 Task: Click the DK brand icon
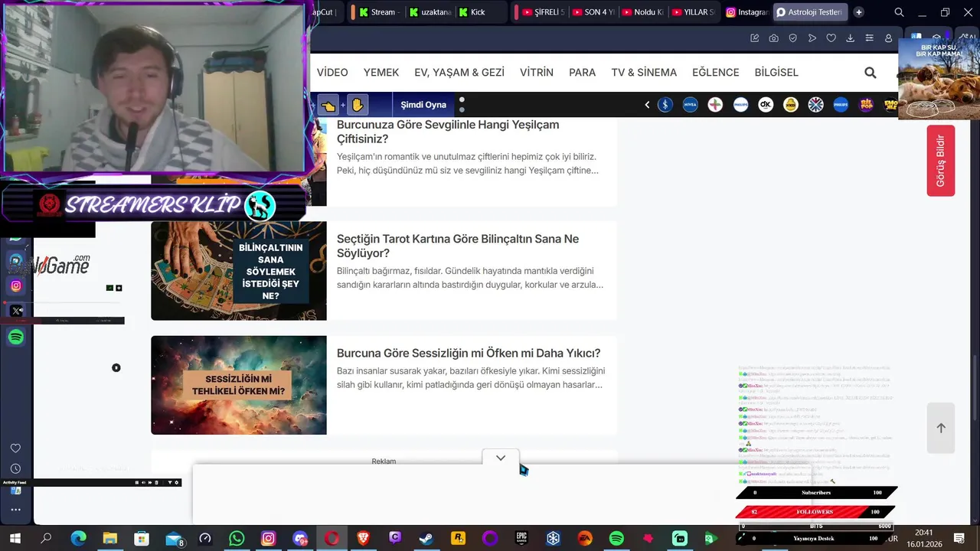point(766,105)
